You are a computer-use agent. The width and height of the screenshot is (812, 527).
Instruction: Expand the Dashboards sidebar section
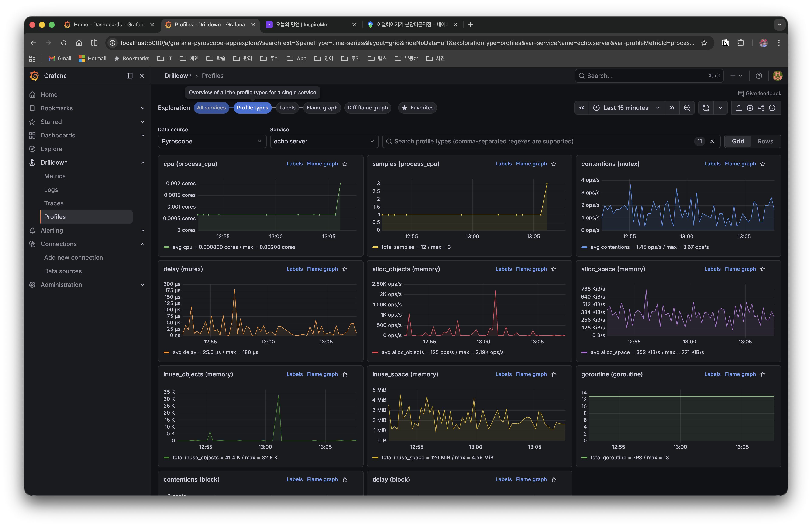(143, 135)
